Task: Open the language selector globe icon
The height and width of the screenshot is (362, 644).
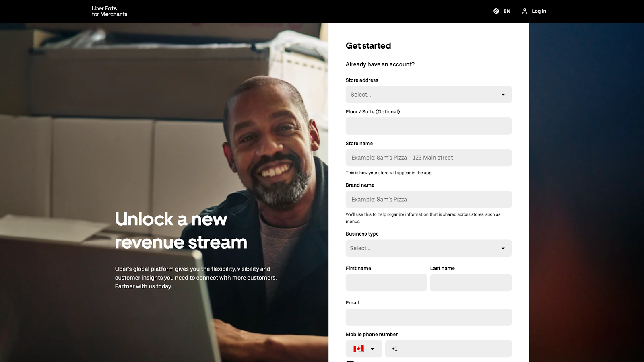Action: click(496, 11)
